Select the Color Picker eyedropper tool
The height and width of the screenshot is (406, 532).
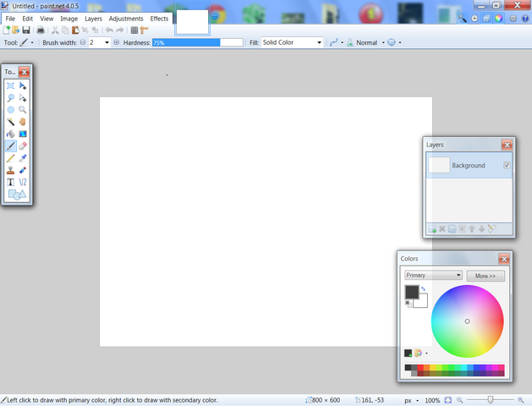click(23, 158)
